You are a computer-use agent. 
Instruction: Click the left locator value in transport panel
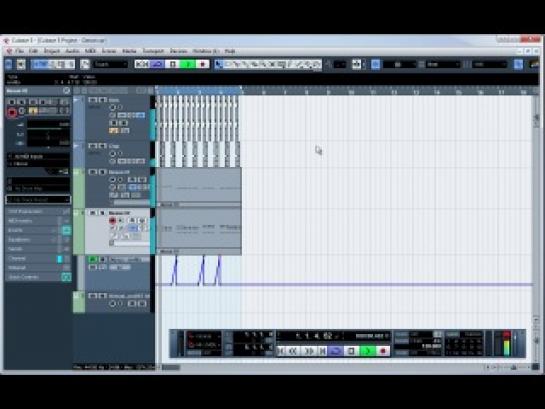[258, 335]
